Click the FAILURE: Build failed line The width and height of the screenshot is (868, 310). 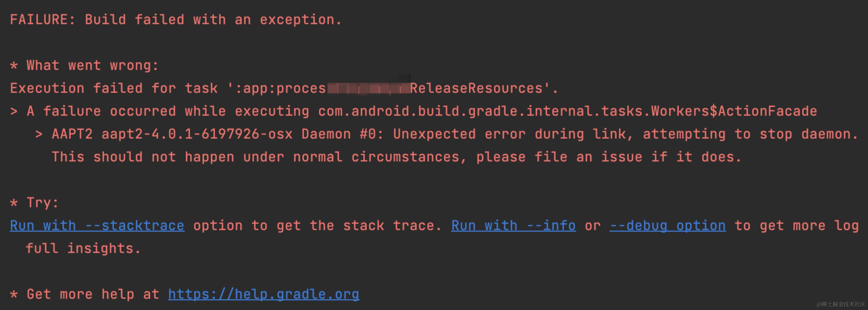176,20
